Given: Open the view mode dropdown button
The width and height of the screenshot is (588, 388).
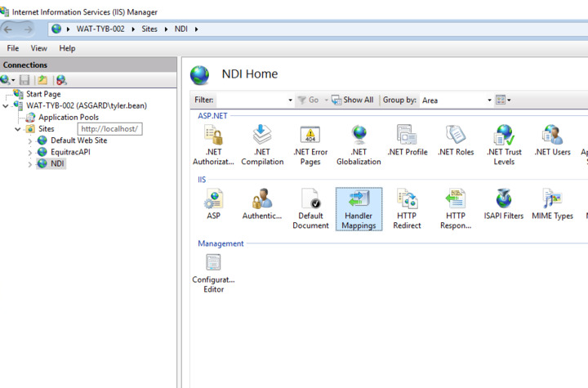Looking at the screenshot, I should pyautogui.click(x=503, y=100).
